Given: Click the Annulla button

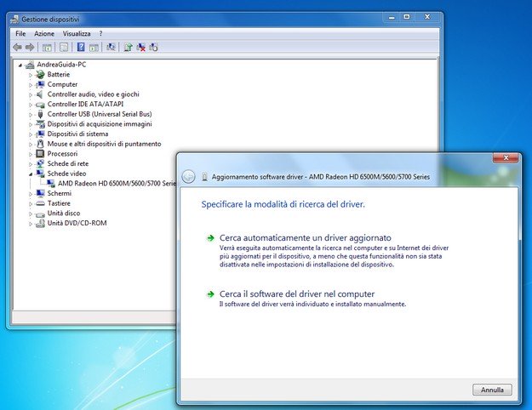Looking at the screenshot, I should (492, 390).
